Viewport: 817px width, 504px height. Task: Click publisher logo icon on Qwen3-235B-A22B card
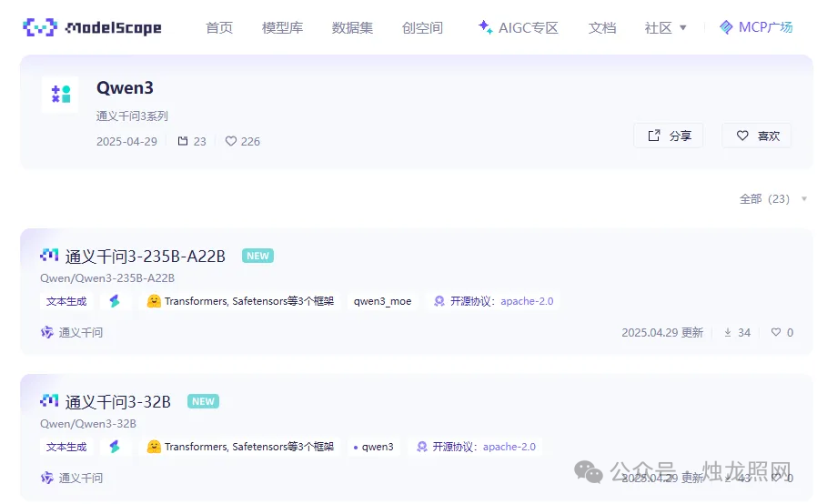pos(47,333)
